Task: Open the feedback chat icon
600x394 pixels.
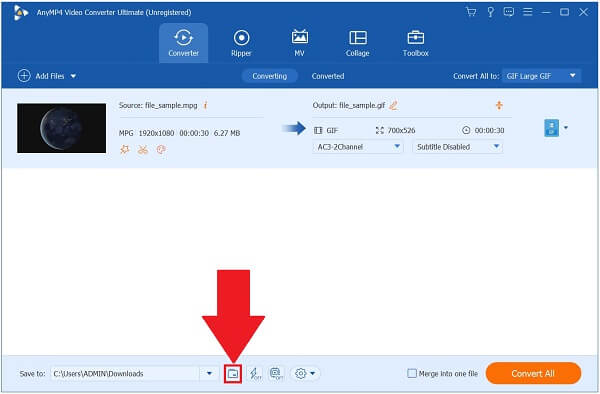Action: tap(509, 12)
